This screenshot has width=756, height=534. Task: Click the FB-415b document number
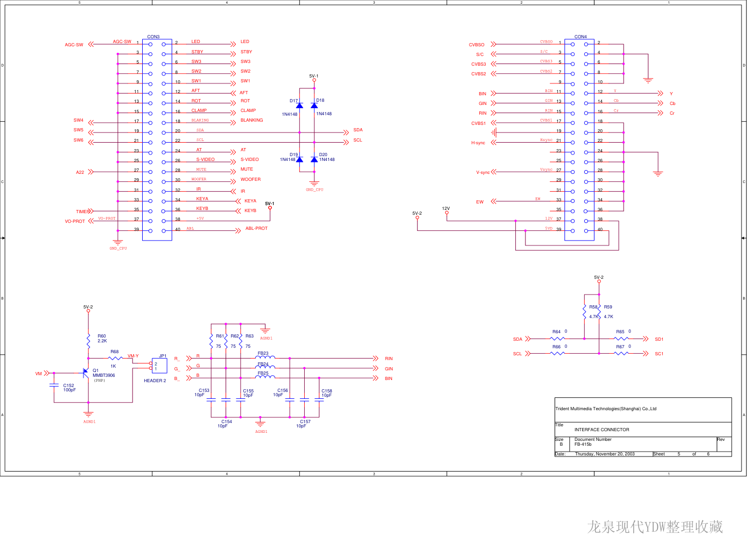583,444
